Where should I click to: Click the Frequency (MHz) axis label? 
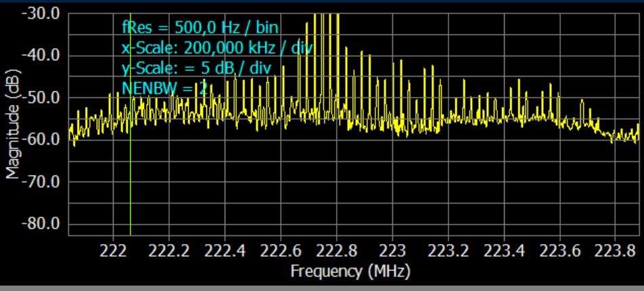point(350,272)
